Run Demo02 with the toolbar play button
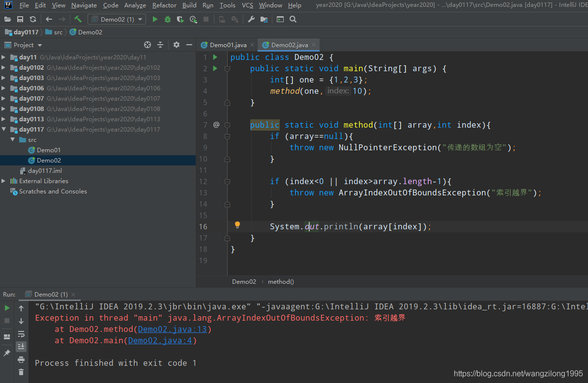 155,19
